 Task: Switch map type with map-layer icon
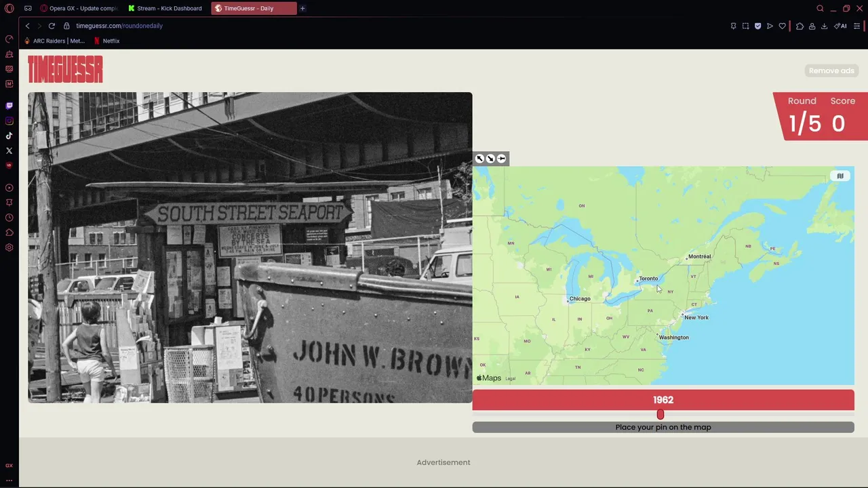point(840,176)
